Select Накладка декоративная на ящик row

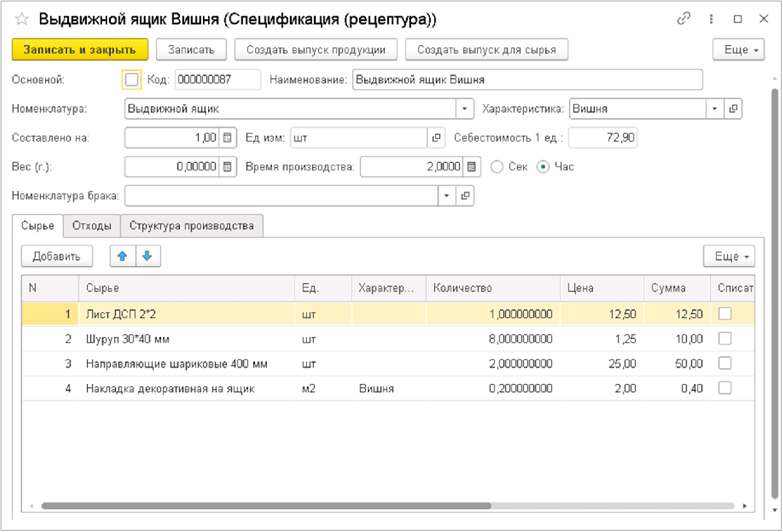(x=388, y=388)
